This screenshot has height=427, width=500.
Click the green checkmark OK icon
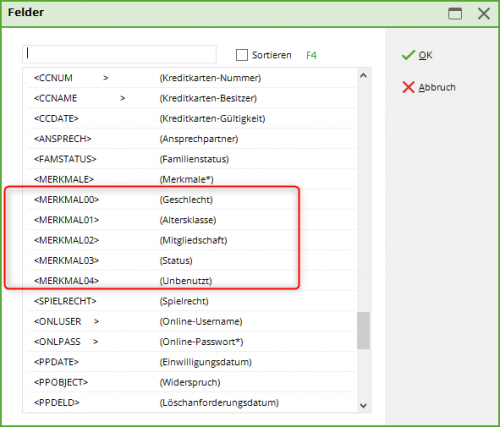[408, 55]
